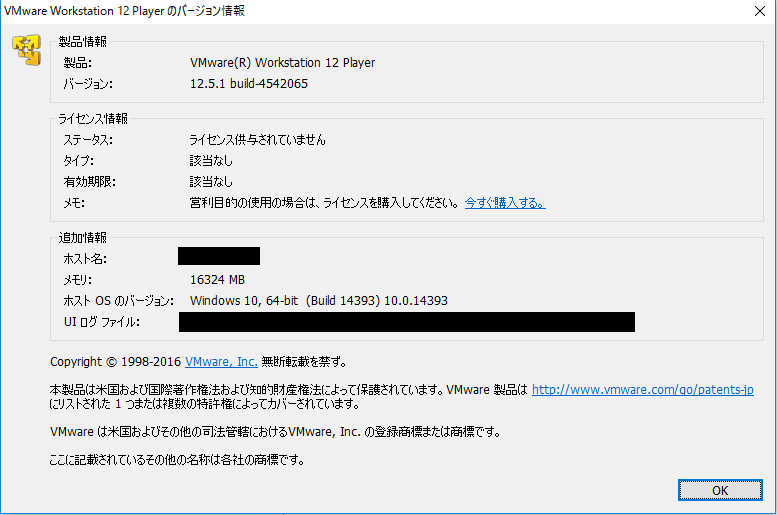Click the Copyright © 1998-2016 text
This screenshot has width=777, height=515.
(115, 362)
